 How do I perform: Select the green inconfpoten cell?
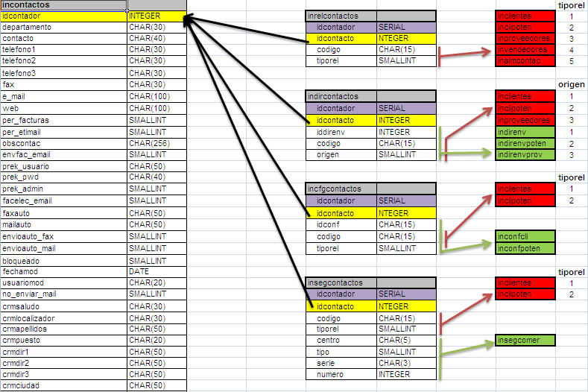525,249
